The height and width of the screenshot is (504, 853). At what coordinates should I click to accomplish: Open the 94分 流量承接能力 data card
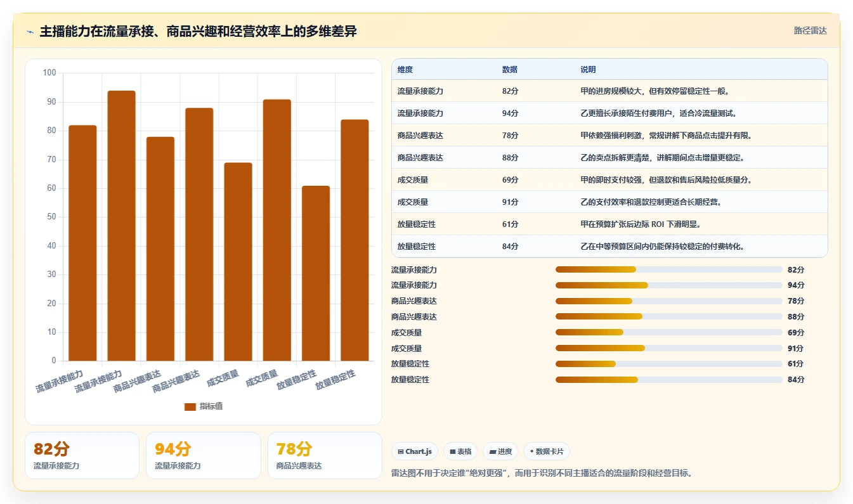click(x=204, y=455)
